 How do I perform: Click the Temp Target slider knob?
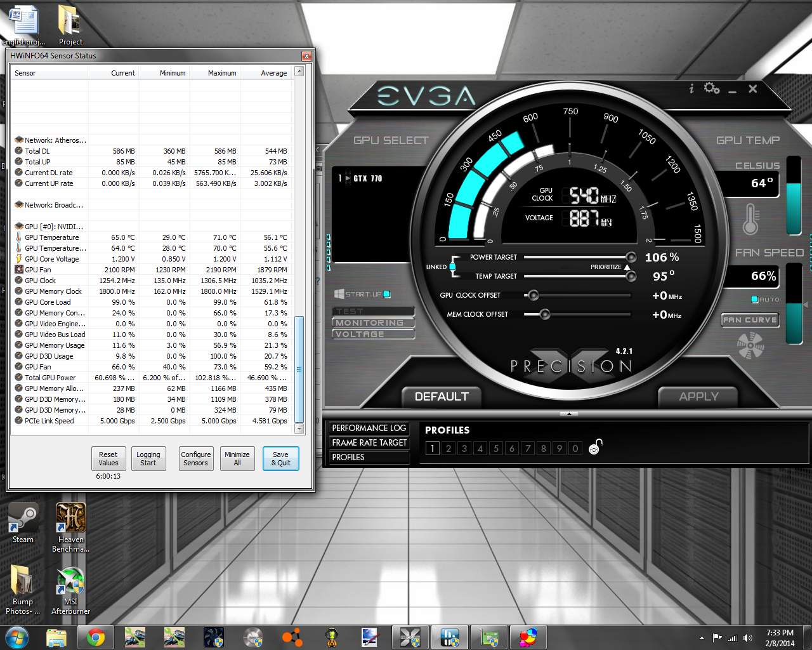(631, 276)
